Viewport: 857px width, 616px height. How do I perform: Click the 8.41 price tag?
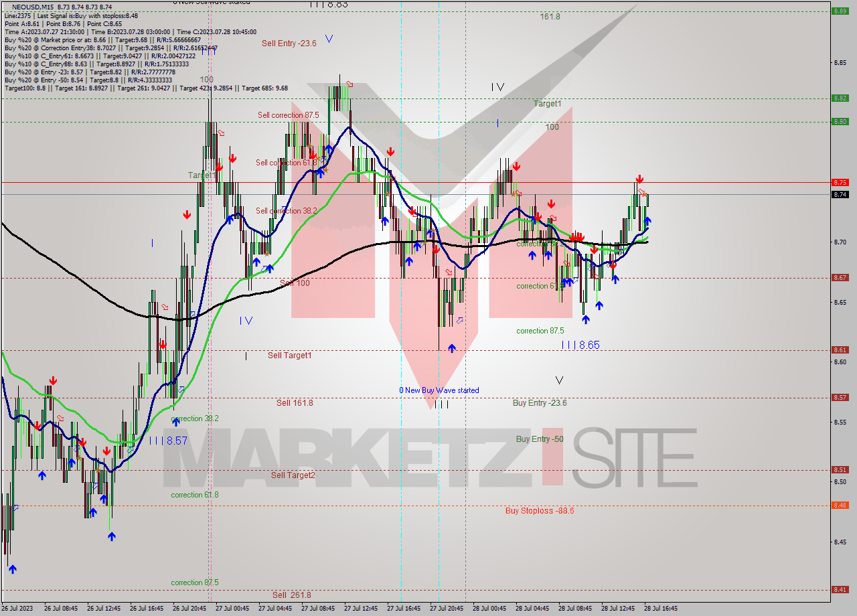840,589
